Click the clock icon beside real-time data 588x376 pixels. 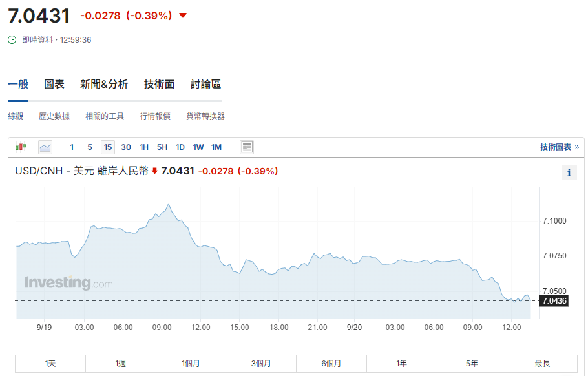click(12, 39)
